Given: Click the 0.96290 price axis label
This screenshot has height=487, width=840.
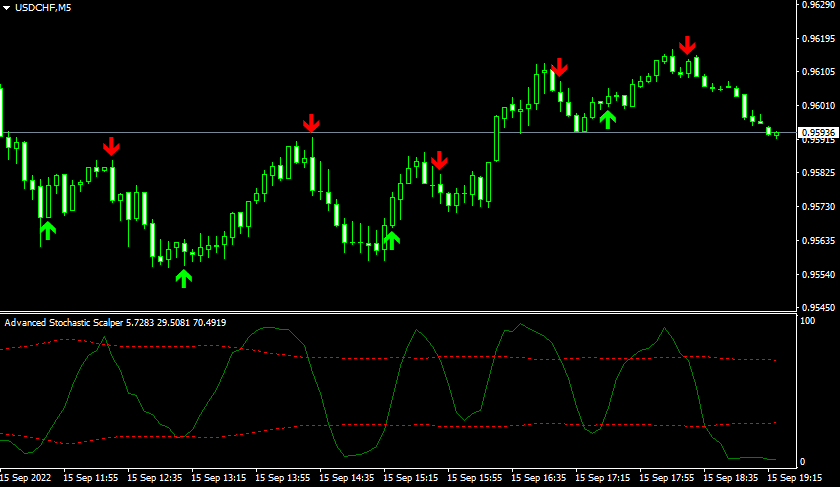Looking at the screenshot, I should pos(818,5).
